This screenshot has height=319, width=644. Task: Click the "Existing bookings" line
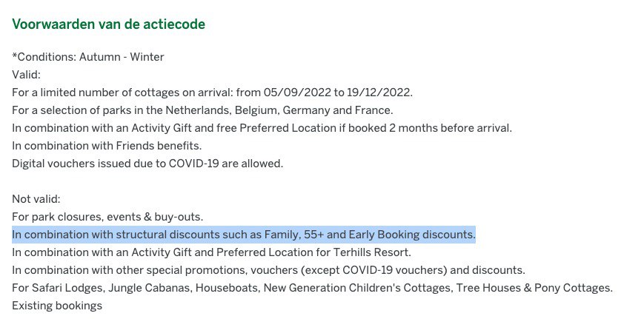point(56,306)
